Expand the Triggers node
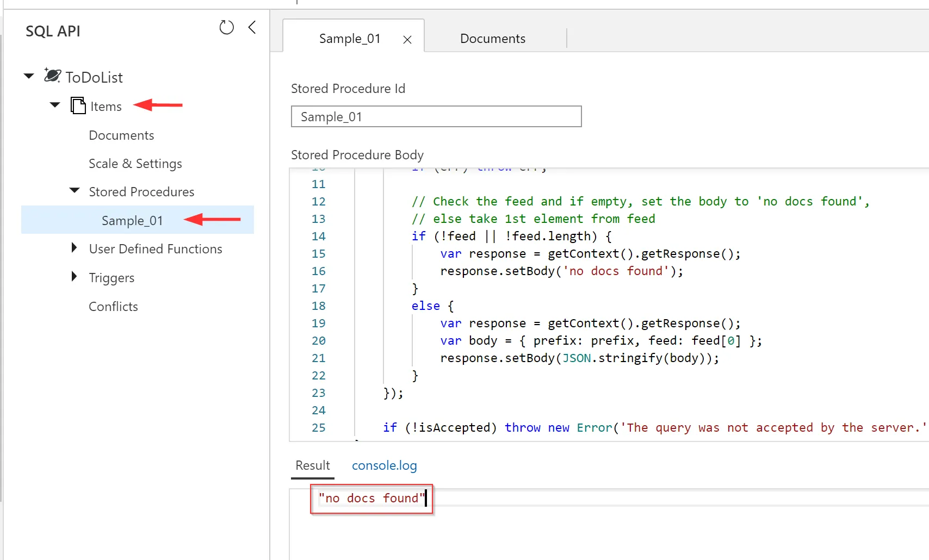 coord(75,277)
